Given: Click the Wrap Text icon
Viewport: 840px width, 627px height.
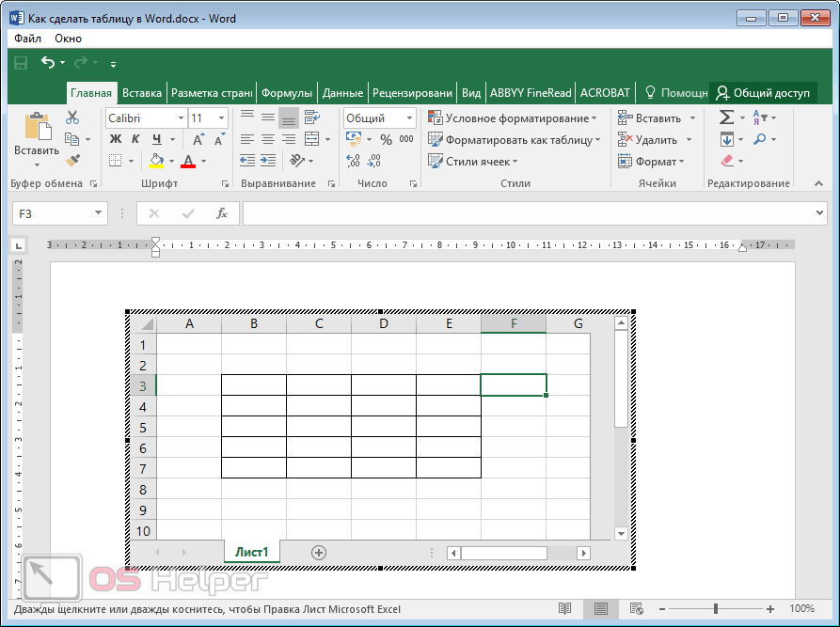Looking at the screenshot, I should pos(311,118).
